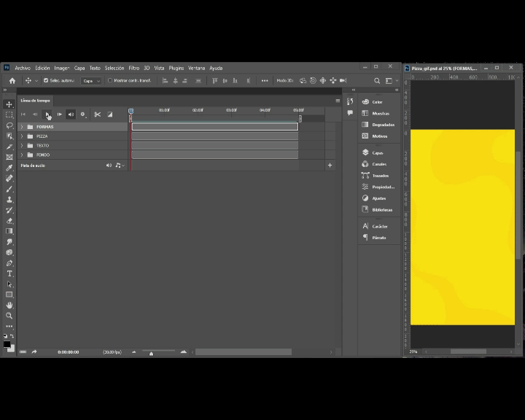Select the Gradient tool
525x420 pixels.
[9, 231]
